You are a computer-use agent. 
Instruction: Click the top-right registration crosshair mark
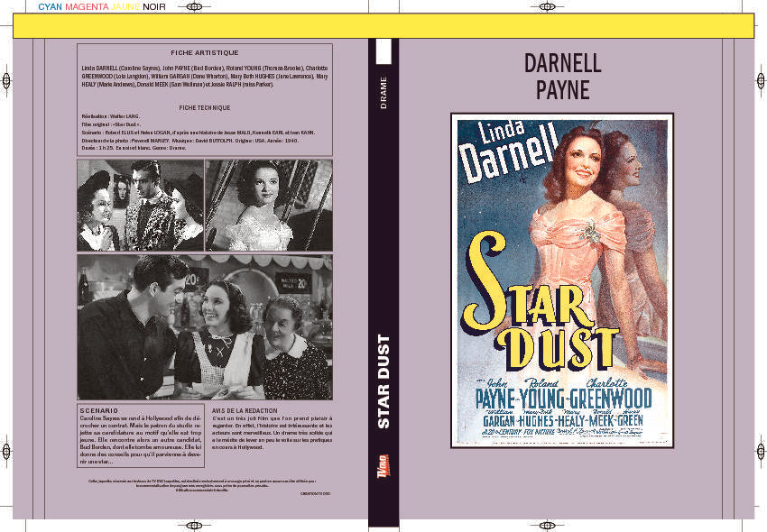click(x=548, y=7)
